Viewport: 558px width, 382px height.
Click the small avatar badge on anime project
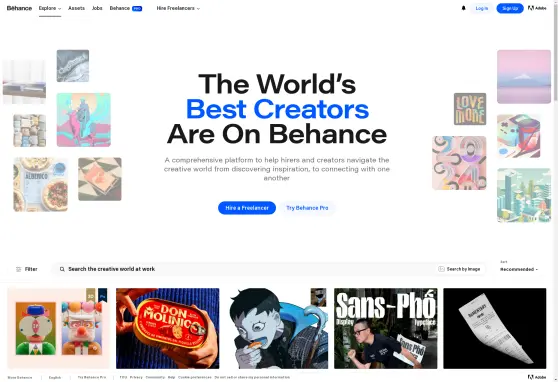[318, 297]
